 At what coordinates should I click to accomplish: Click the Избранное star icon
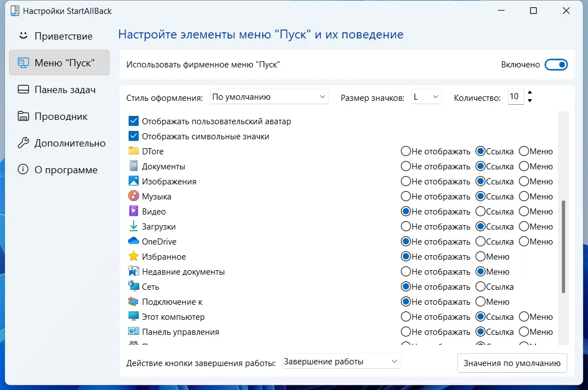(134, 256)
